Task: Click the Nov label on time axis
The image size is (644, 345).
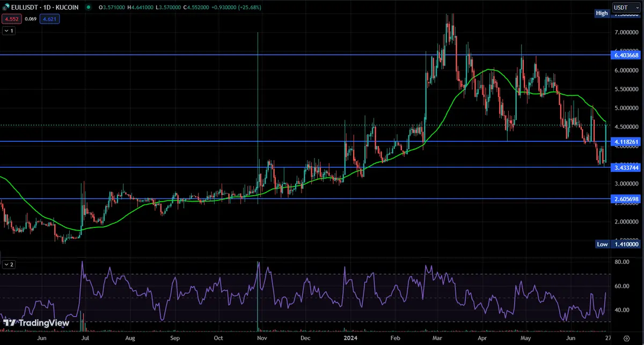Action: tap(262, 339)
